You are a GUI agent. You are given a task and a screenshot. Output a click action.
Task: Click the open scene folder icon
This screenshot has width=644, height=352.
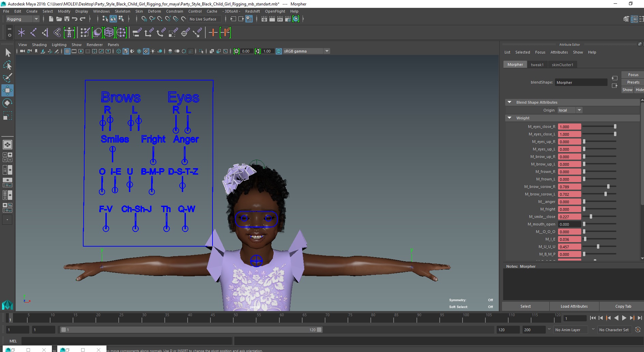[59, 19]
